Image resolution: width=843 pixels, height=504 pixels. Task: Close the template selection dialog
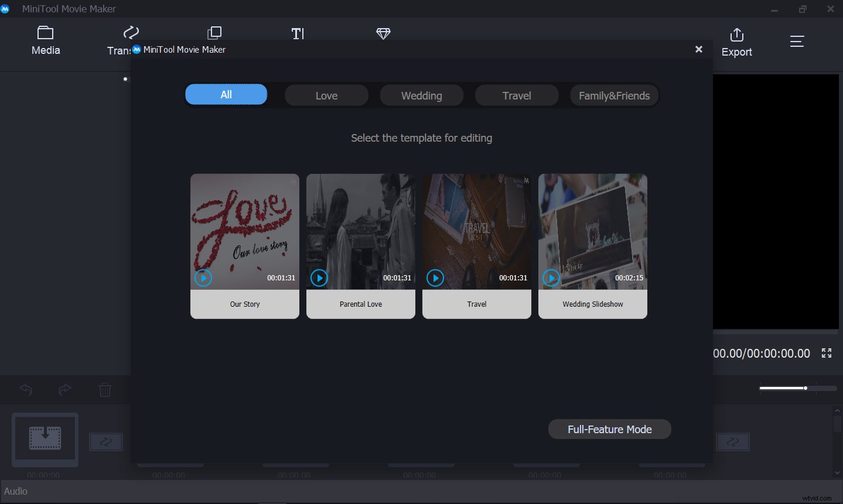point(698,49)
